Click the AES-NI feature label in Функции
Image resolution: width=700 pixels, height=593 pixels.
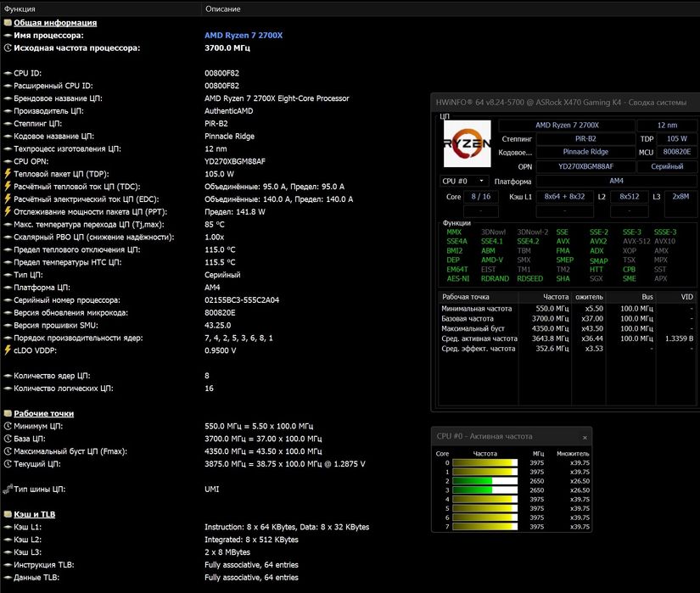click(458, 278)
